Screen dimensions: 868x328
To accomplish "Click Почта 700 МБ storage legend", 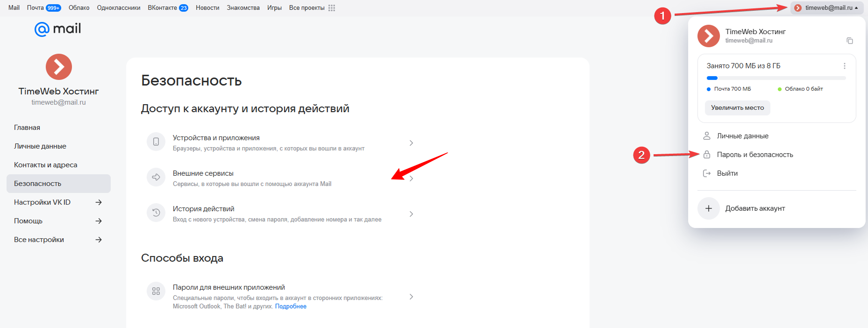I will (x=729, y=89).
